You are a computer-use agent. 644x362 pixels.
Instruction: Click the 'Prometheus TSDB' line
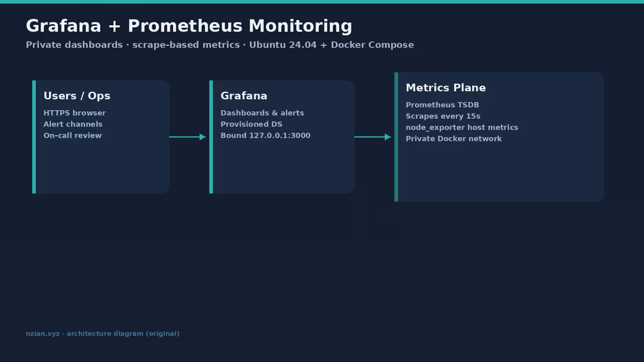click(442, 105)
